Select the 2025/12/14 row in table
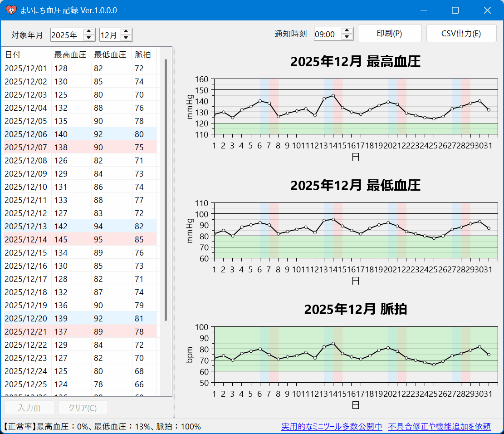504x434 pixels. [80, 239]
